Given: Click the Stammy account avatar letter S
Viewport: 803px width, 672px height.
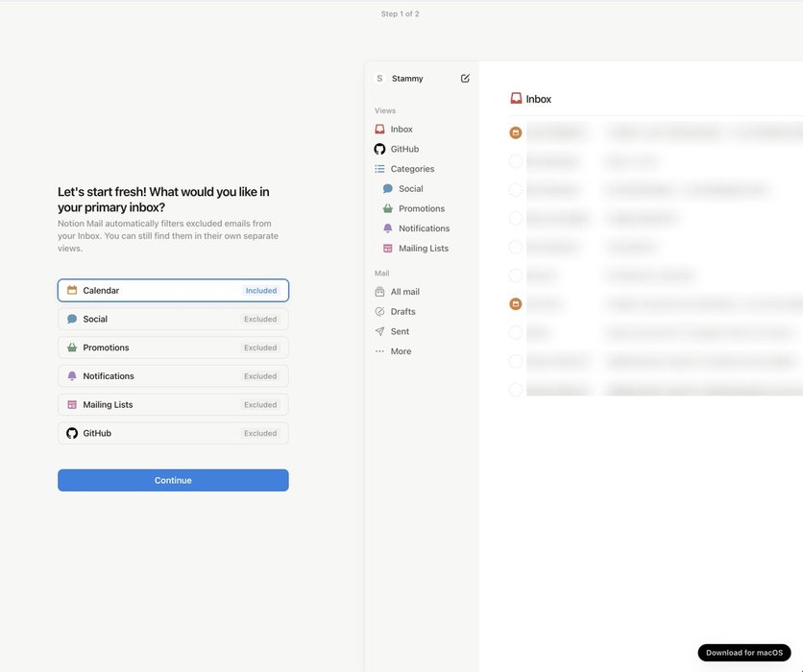Looking at the screenshot, I should tap(379, 79).
